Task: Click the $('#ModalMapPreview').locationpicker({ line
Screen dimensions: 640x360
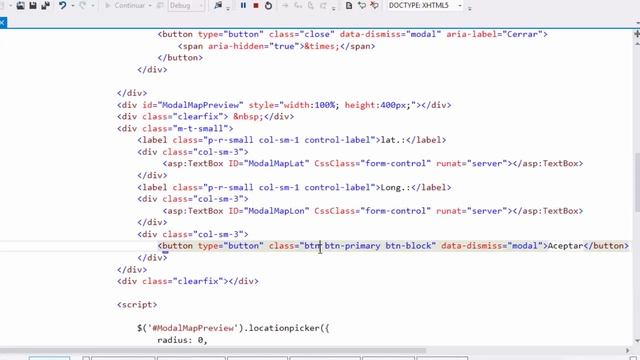Action: (x=233, y=328)
